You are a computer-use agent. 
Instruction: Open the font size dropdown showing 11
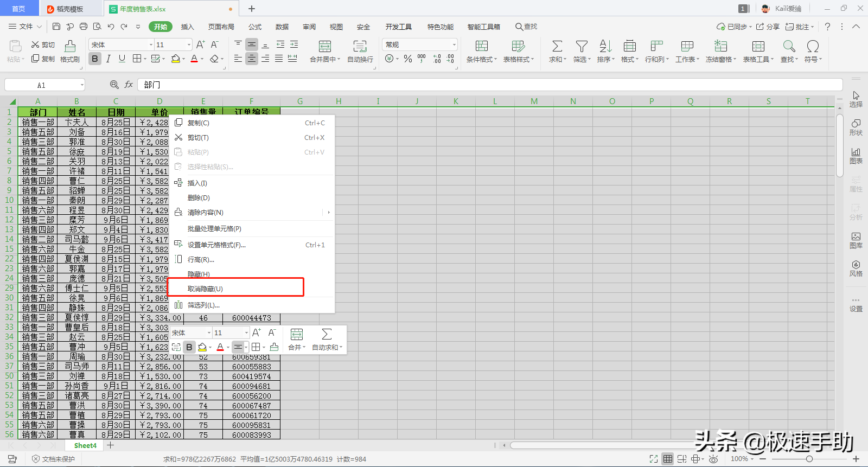189,44
